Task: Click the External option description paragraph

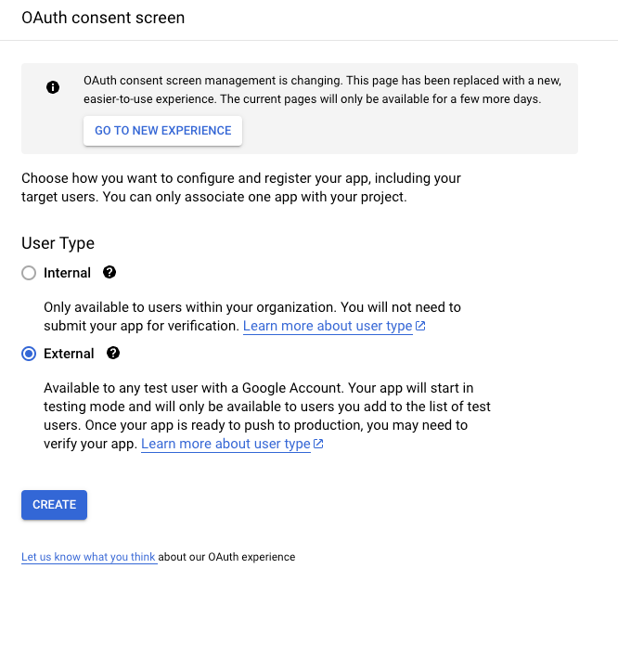Action: tap(267, 416)
